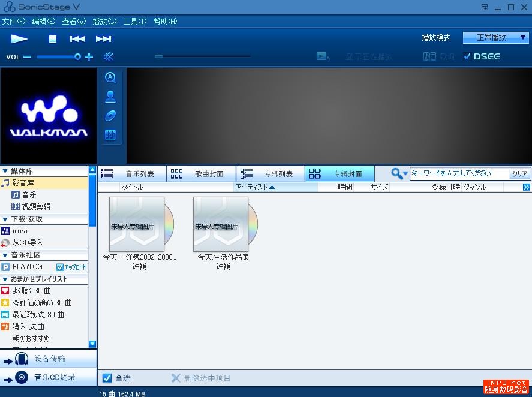Click the artist person icon
This screenshot has width=532, height=397.
[110, 97]
